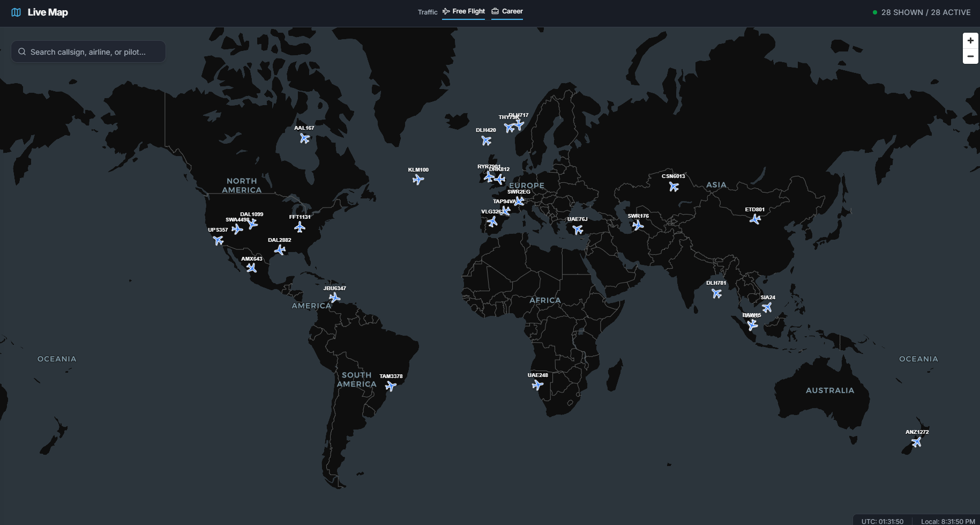Click the Local time readout
Screen dimensions: 980x525
coord(948,521)
